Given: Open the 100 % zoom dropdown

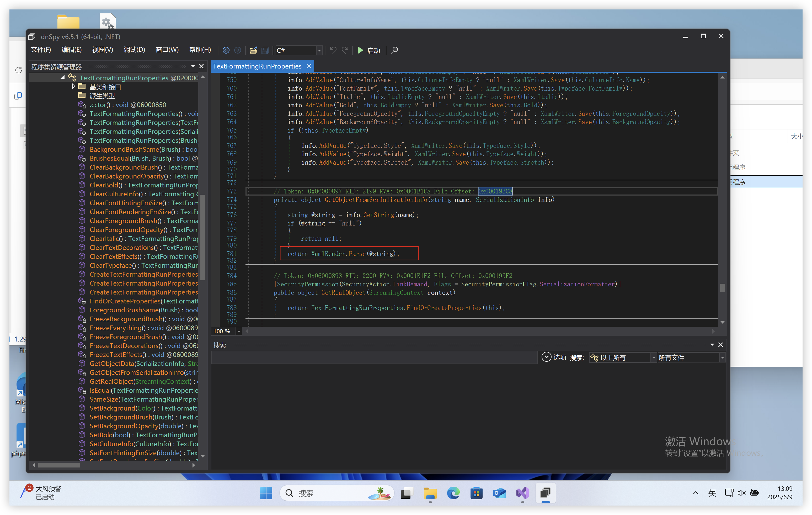Looking at the screenshot, I should point(239,332).
